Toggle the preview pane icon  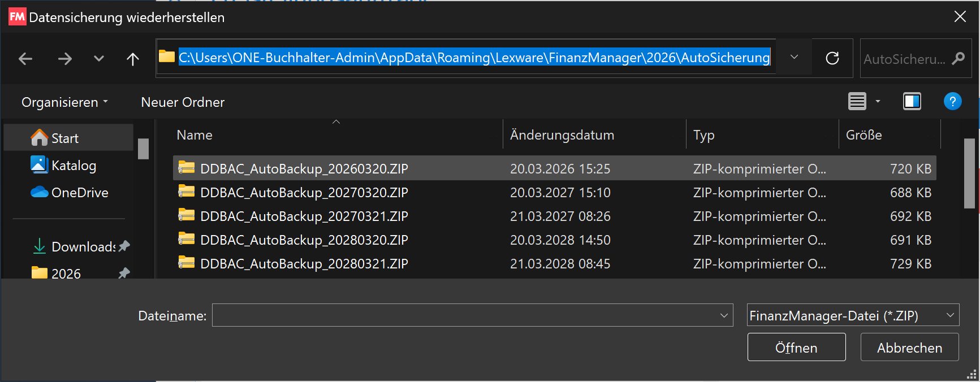[x=912, y=102]
